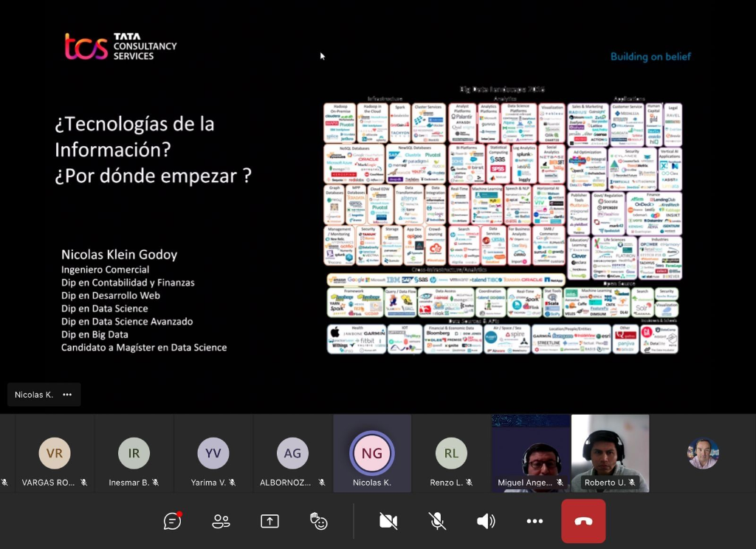The width and height of the screenshot is (756, 549).
Task: Click the speaker audio icon
Action: click(x=486, y=521)
